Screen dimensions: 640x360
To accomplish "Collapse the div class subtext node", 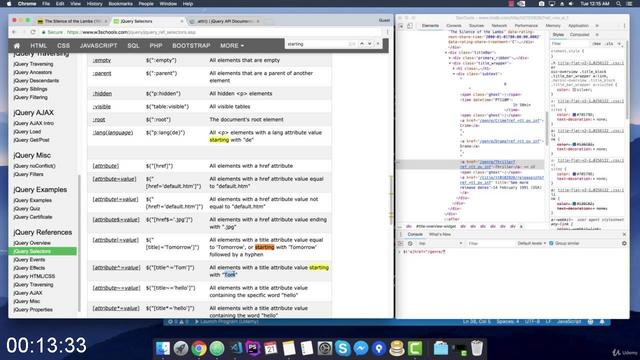I will click(x=453, y=74).
